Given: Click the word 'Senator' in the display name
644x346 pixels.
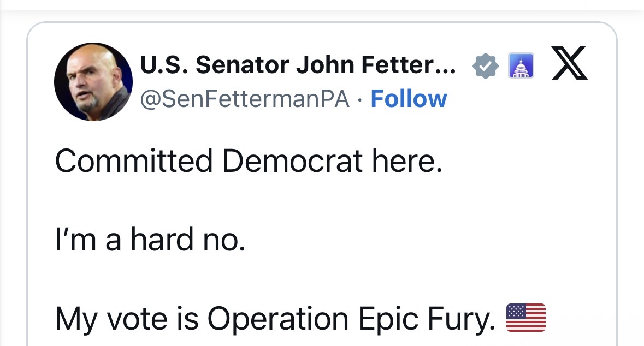Looking at the screenshot, I should click(243, 65).
